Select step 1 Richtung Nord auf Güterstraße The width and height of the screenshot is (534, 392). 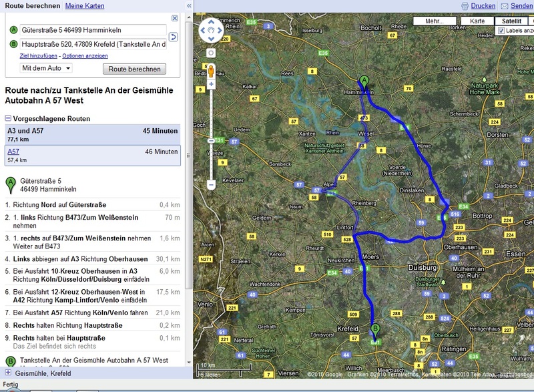[x=93, y=205]
